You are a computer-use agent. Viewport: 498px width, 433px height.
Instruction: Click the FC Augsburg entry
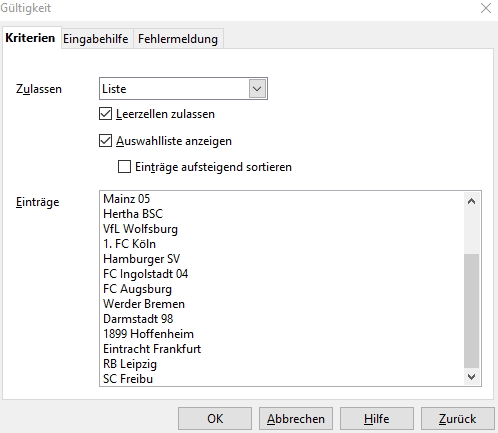coord(137,289)
